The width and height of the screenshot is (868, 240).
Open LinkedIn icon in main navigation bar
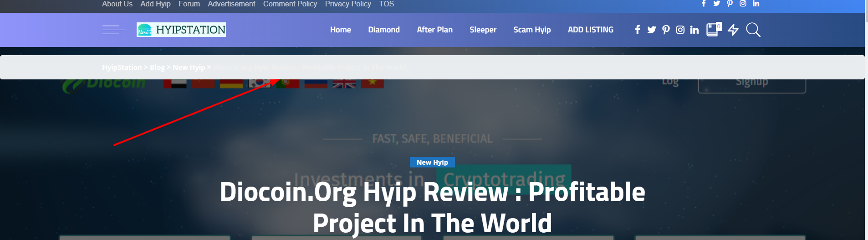(x=694, y=30)
